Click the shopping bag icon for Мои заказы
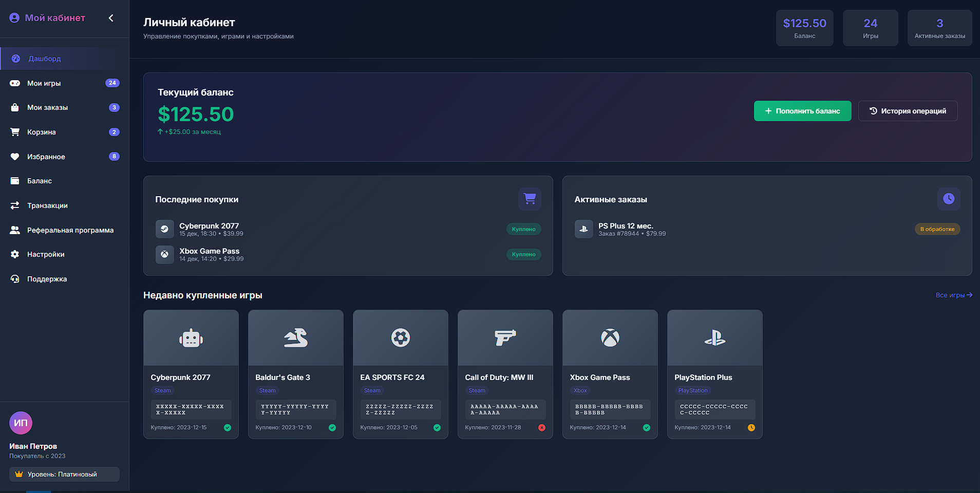The width and height of the screenshot is (980, 493). click(x=15, y=107)
